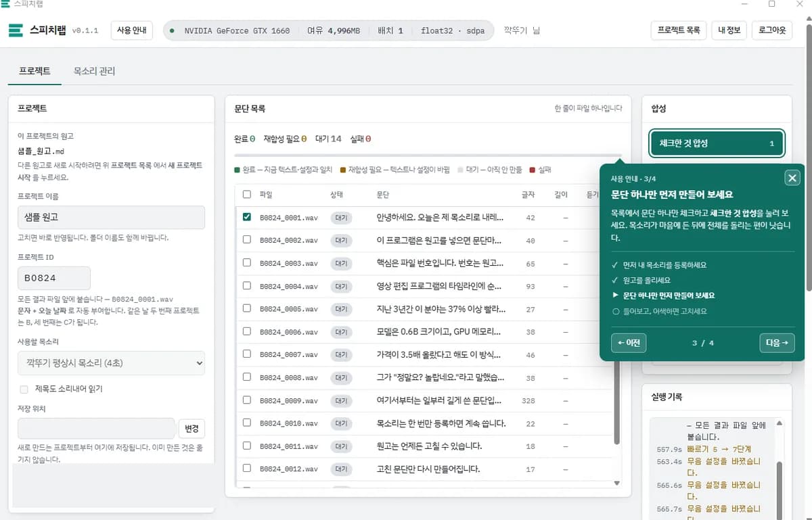The image size is (812, 520).
Task: Check the B0824_0009.wav row checkbox
Action: pyautogui.click(x=246, y=401)
